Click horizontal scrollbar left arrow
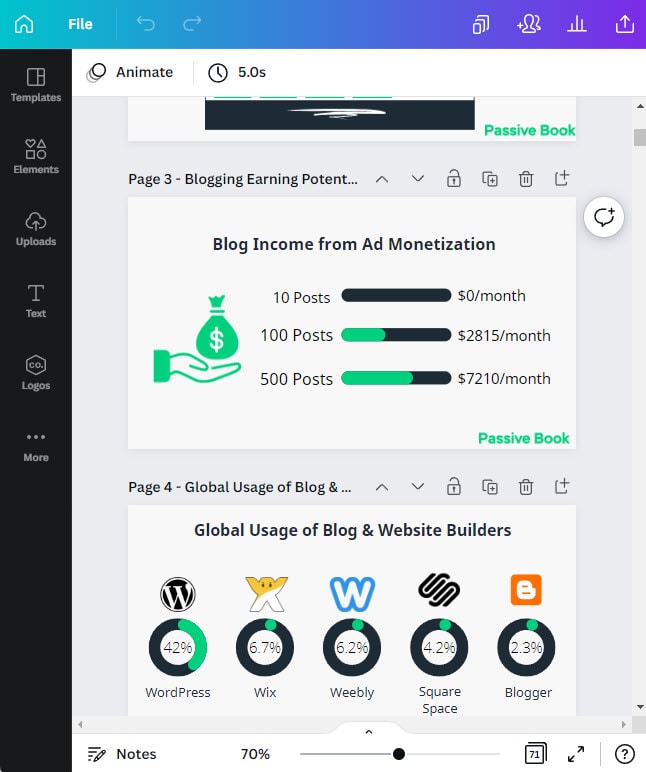646x772 pixels. tap(80, 724)
